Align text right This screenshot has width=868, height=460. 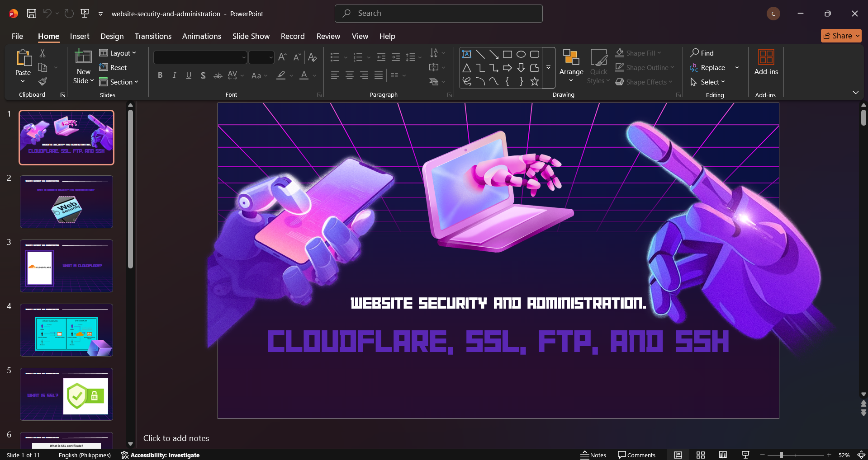tap(364, 75)
